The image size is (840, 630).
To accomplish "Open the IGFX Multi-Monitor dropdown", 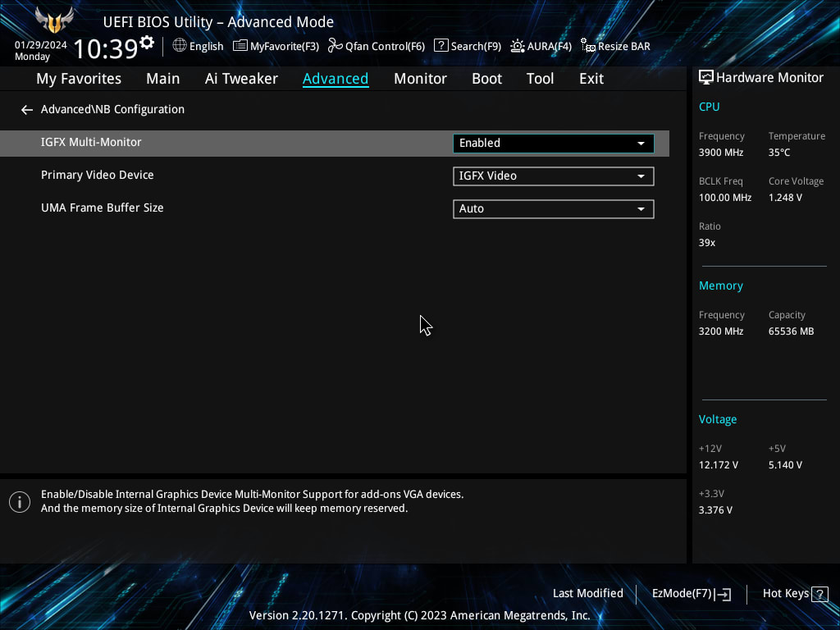I will (554, 143).
